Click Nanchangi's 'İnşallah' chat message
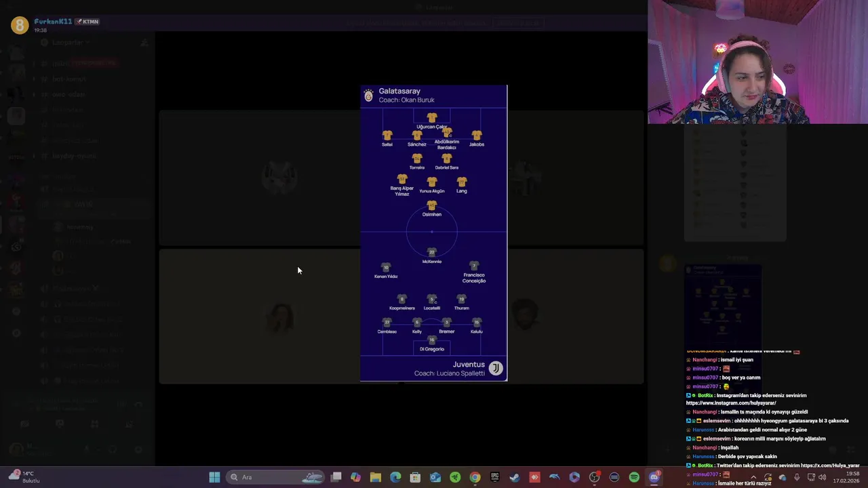Viewport: 868px width, 488px height. click(x=712, y=447)
